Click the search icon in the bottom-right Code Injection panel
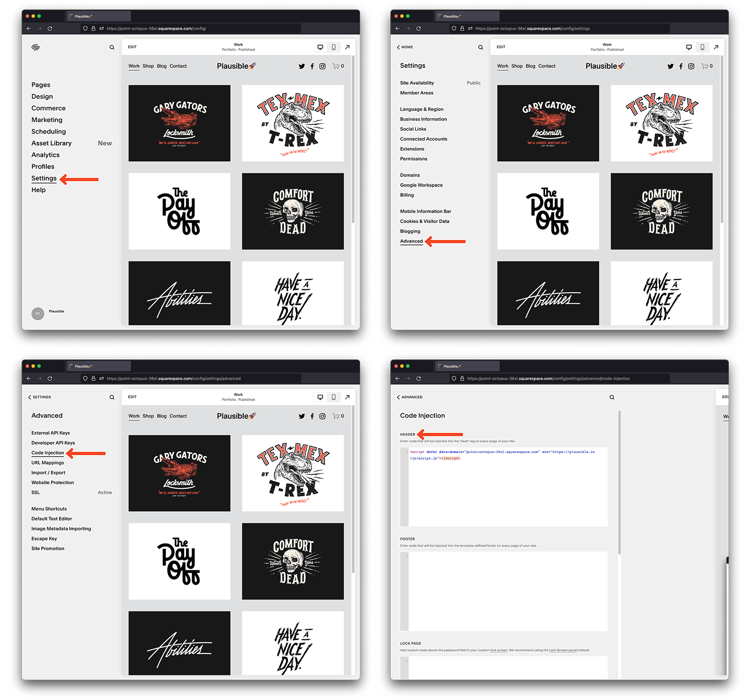 tap(612, 397)
